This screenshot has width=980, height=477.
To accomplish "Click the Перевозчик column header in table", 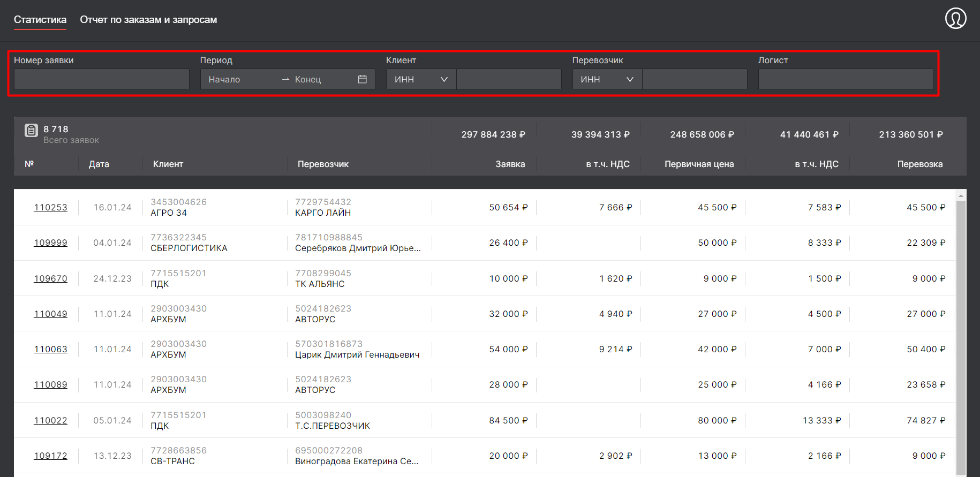I will point(323,164).
